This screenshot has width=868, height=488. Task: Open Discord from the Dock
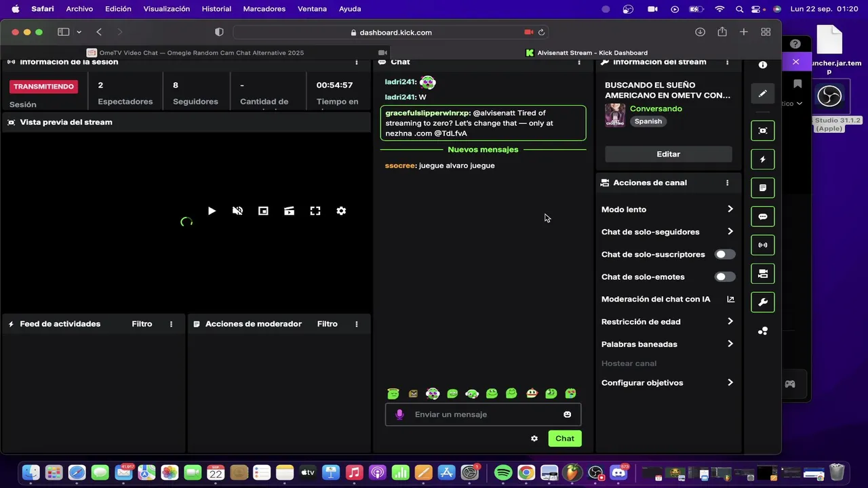click(x=618, y=472)
